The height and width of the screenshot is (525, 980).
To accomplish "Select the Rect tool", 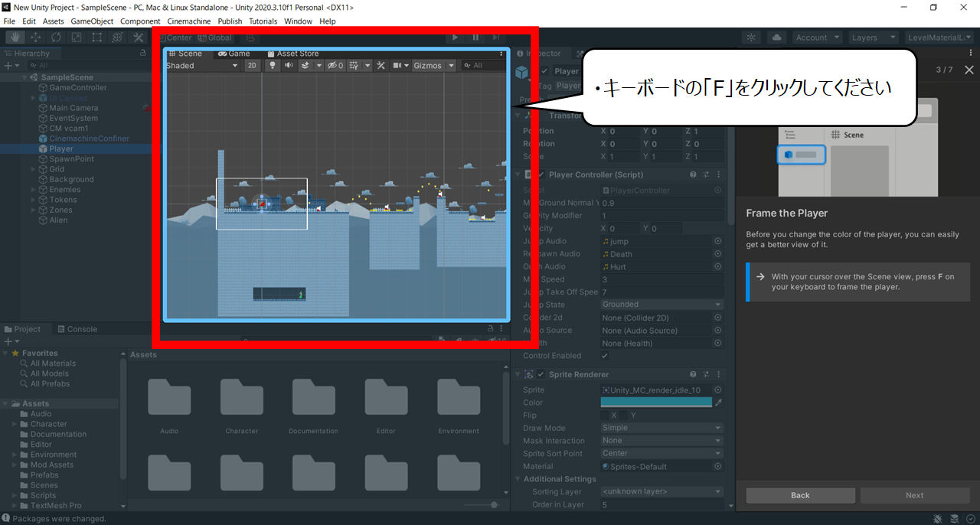I will click(97, 37).
